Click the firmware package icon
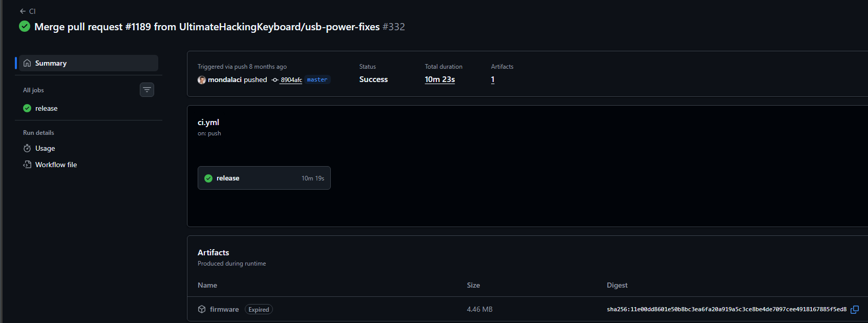 point(202,309)
